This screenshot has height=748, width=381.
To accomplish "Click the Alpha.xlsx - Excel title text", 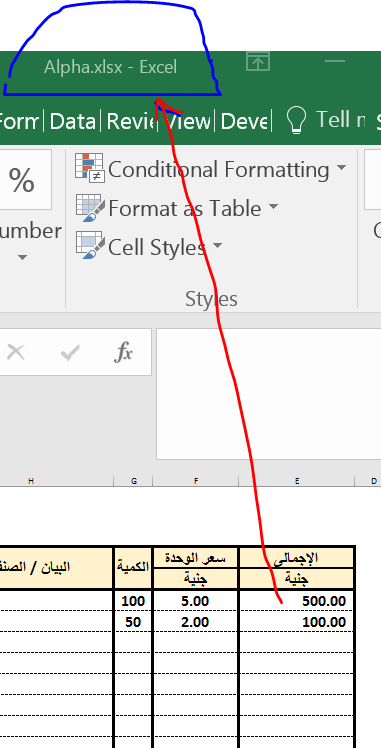I will click(x=111, y=67).
